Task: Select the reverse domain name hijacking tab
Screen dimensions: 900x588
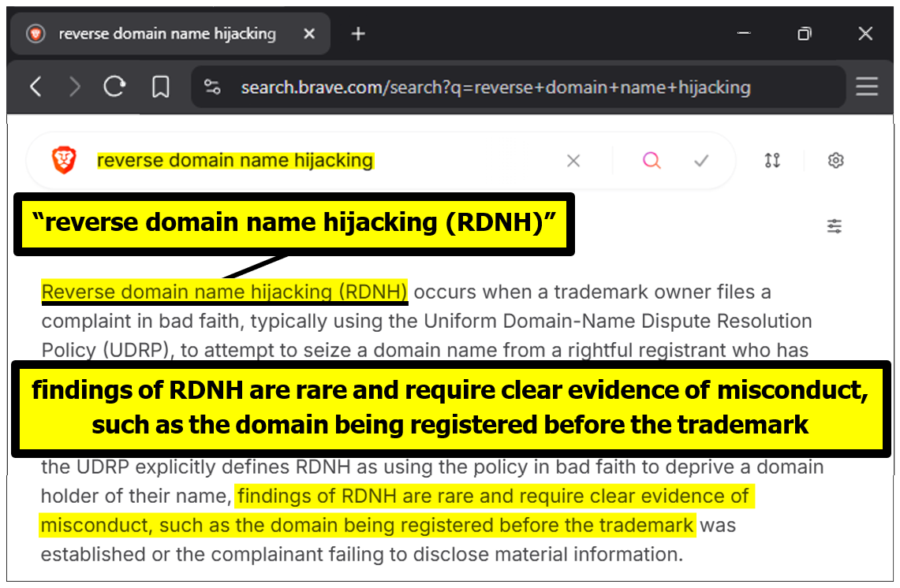Action: [x=166, y=34]
